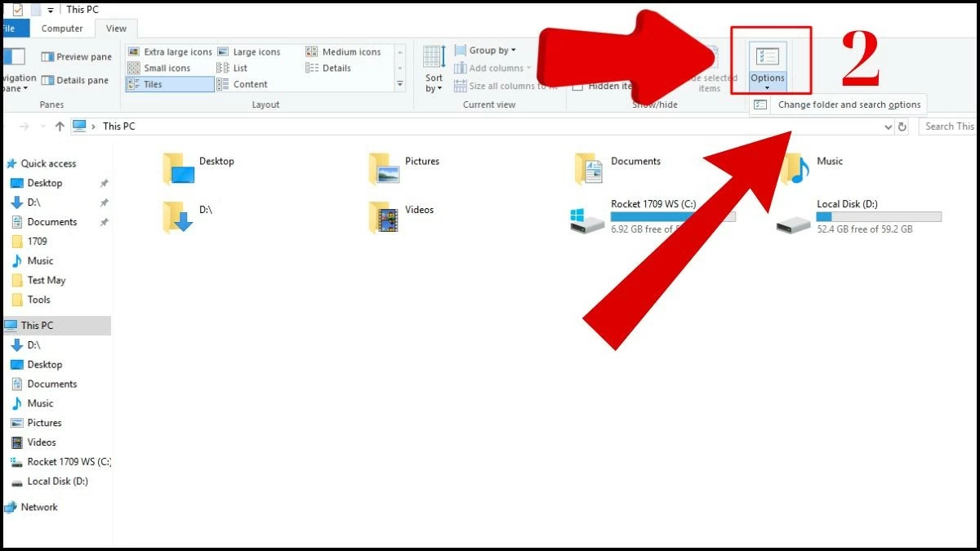980x551 pixels.
Task: Open the File menu
Action: click(7, 28)
